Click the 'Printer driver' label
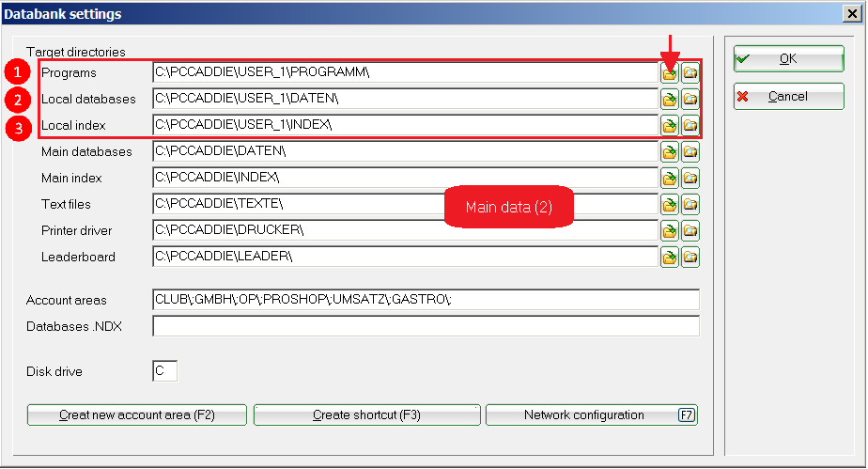This screenshot has height=469, width=868. (76, 230)
